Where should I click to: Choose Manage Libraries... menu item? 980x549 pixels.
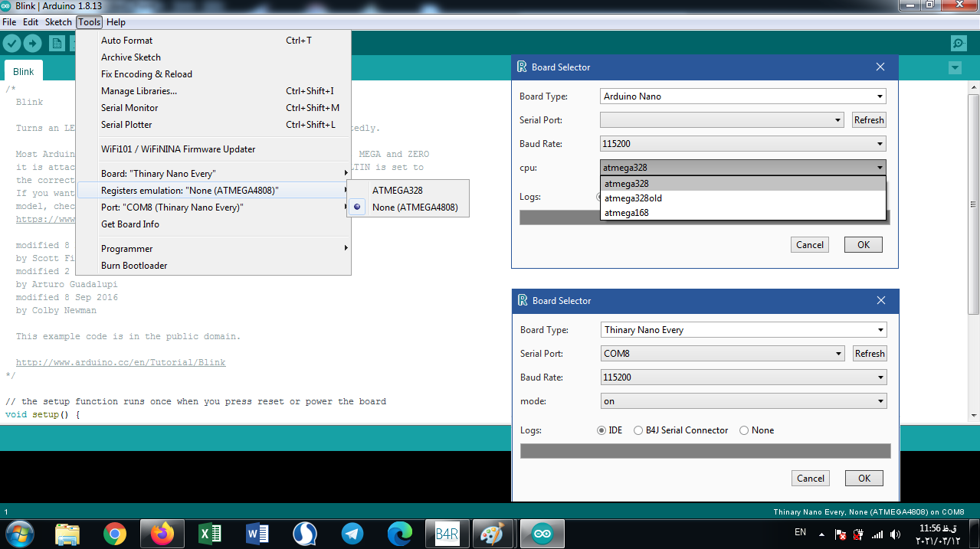pos(214,91)
